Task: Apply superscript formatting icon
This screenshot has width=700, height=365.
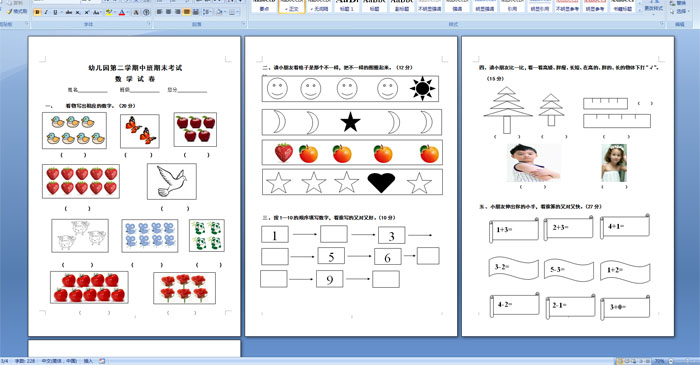Action: click(x=87, y=12)
